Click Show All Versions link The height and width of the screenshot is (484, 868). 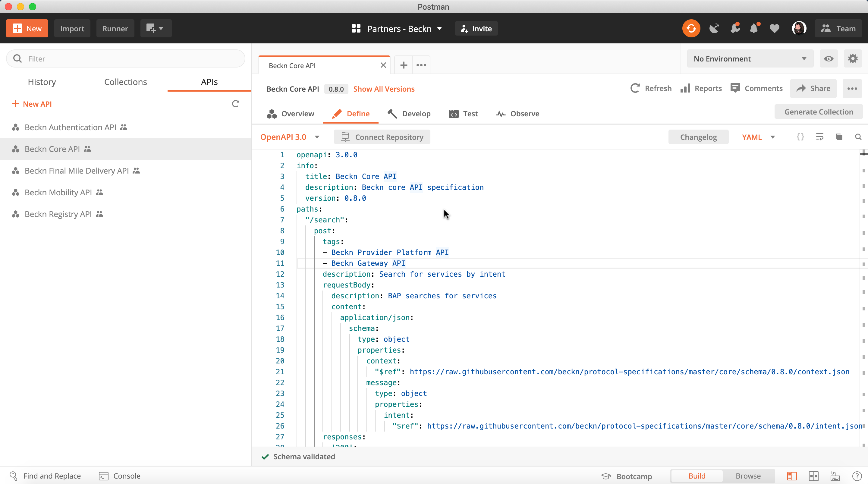[384, 89]
